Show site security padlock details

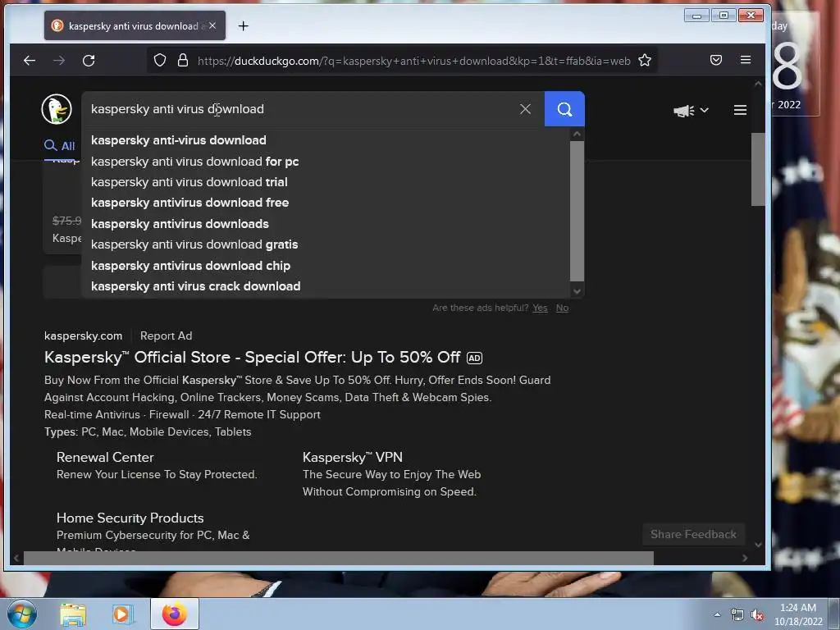[x=183, y=60]
